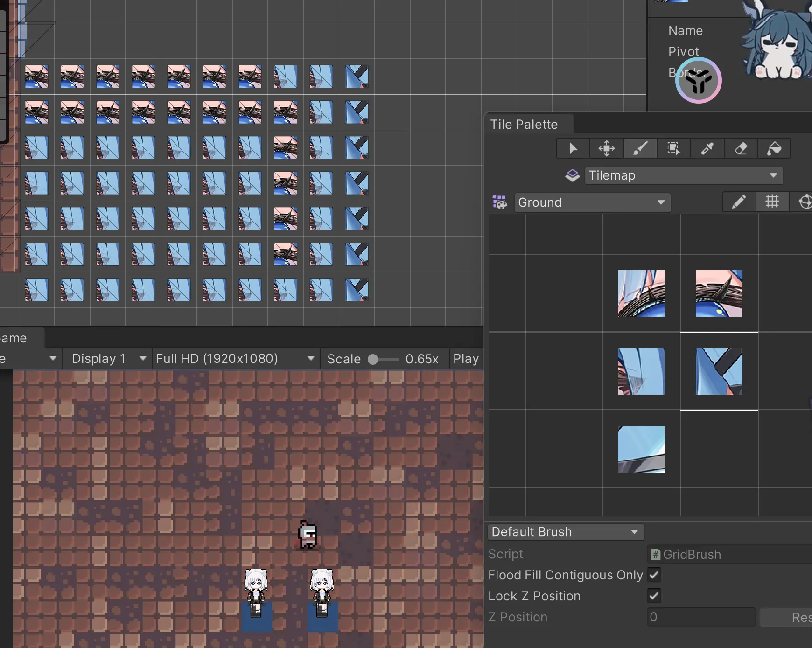Expand the Default Brush dropdown
812x648 pixels.
click(x=566, y=532)
